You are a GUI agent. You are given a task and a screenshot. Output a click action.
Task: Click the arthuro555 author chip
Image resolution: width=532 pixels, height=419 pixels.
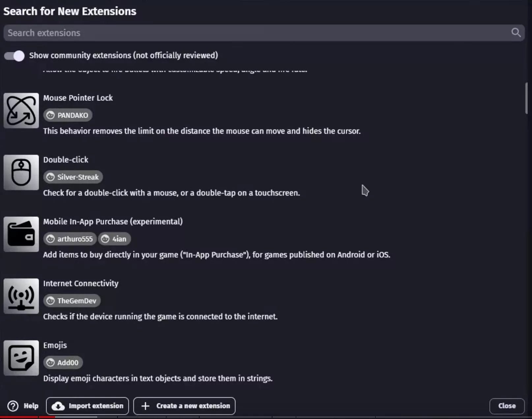pyautogui.click(x=70, y=239)
